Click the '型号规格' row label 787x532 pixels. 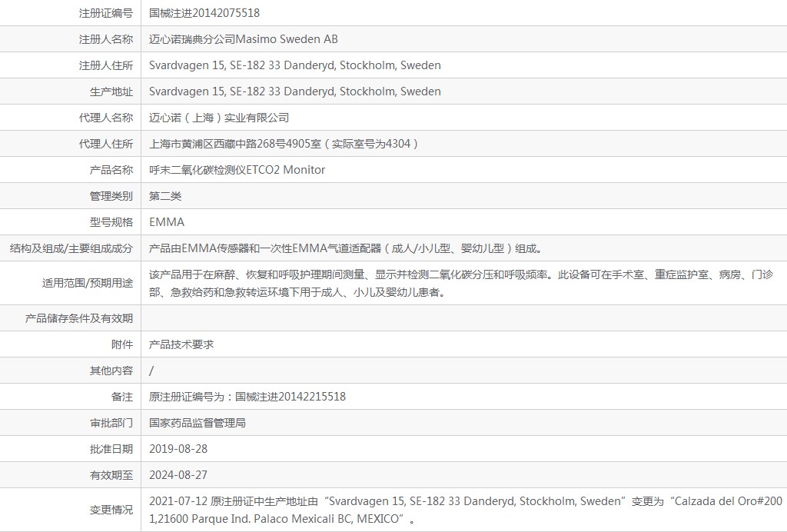click(x=111, y=222)
